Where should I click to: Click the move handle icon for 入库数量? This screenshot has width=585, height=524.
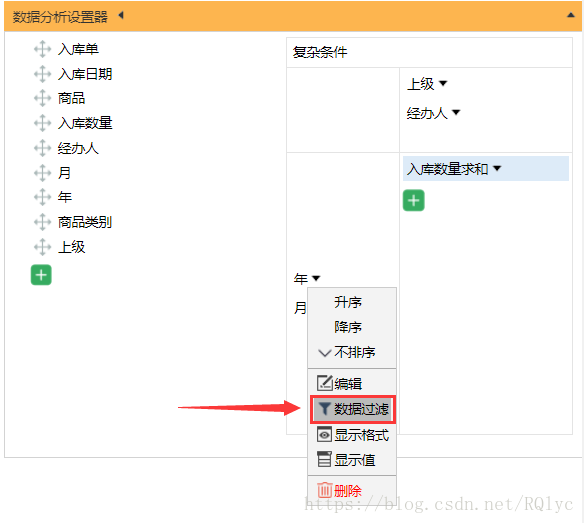pyautogui.click(x=43, y=123)
